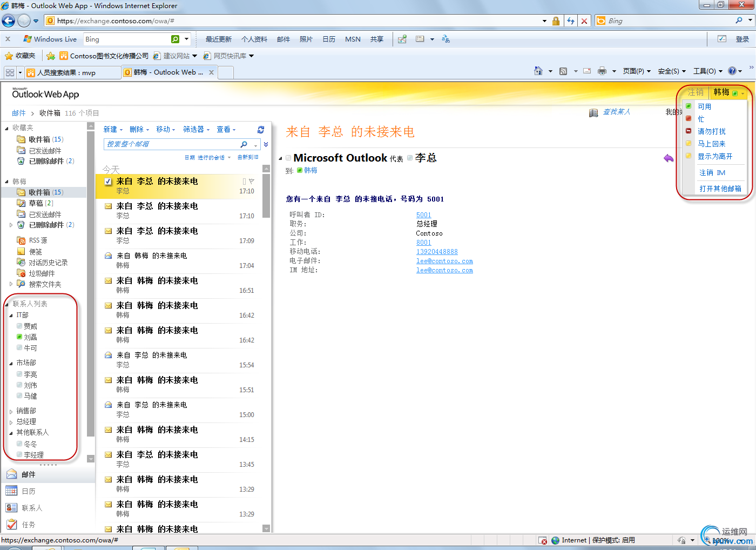Open the 垃圾邮件 junk folder

point(36,273)
